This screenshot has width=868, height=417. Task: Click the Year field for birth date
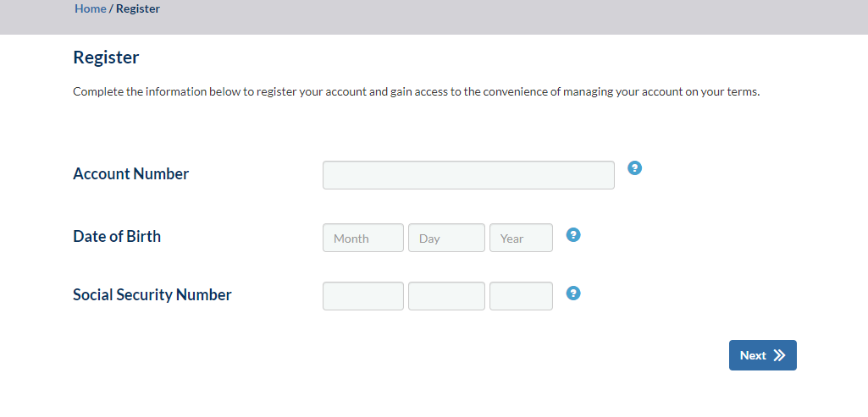[521, 238]
